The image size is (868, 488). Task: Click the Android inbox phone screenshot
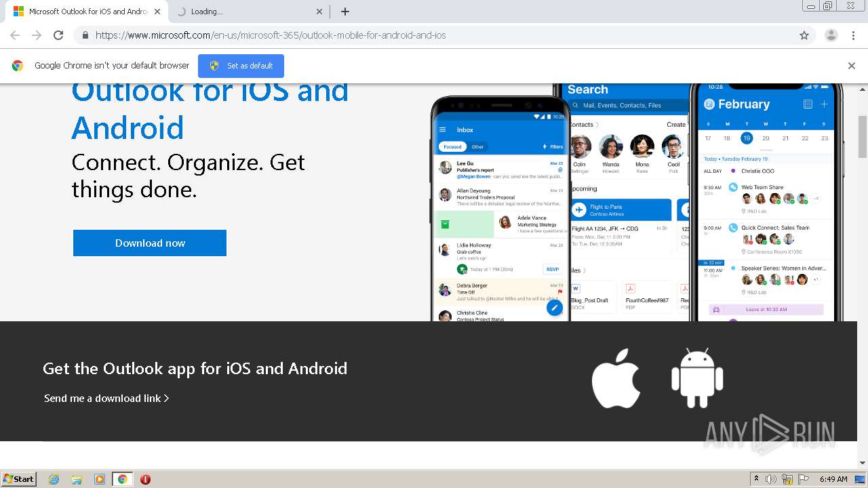(500, 209)
